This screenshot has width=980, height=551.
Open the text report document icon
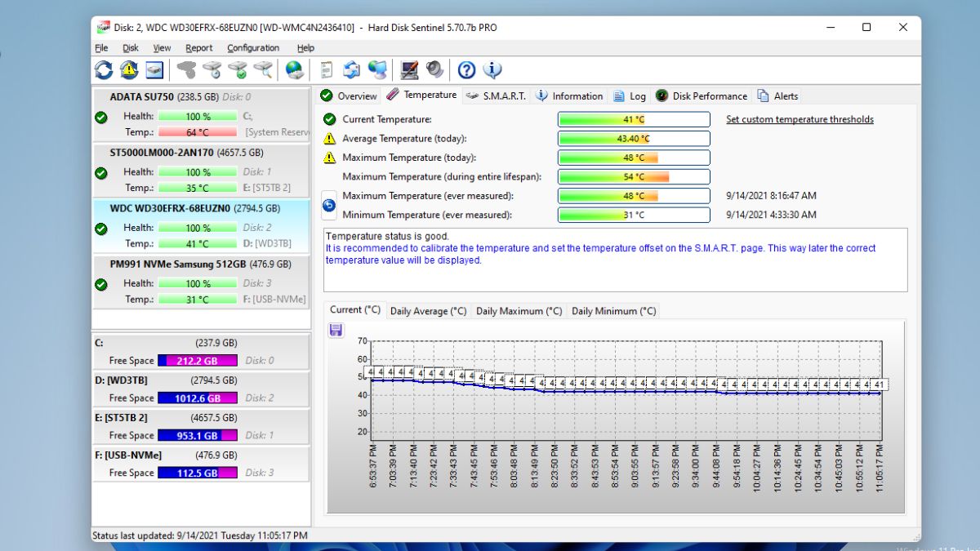pyautogui.click(x=327, y=69)
